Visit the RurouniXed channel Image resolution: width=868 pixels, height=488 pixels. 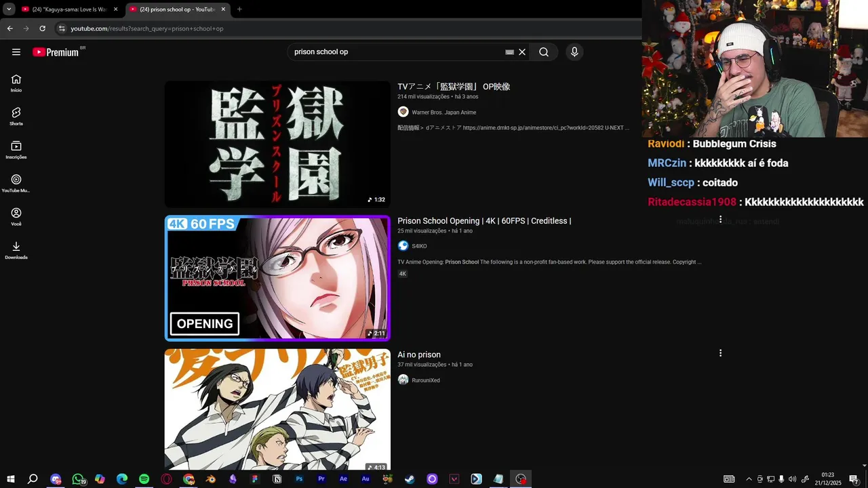426,380
